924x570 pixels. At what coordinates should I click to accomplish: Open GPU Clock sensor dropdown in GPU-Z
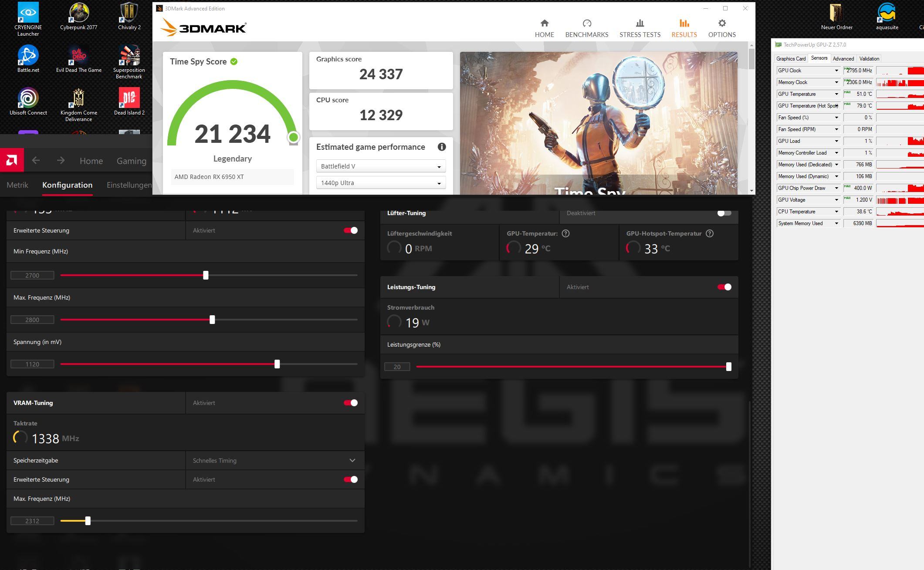pyautogui.click(x=836, y=71)
